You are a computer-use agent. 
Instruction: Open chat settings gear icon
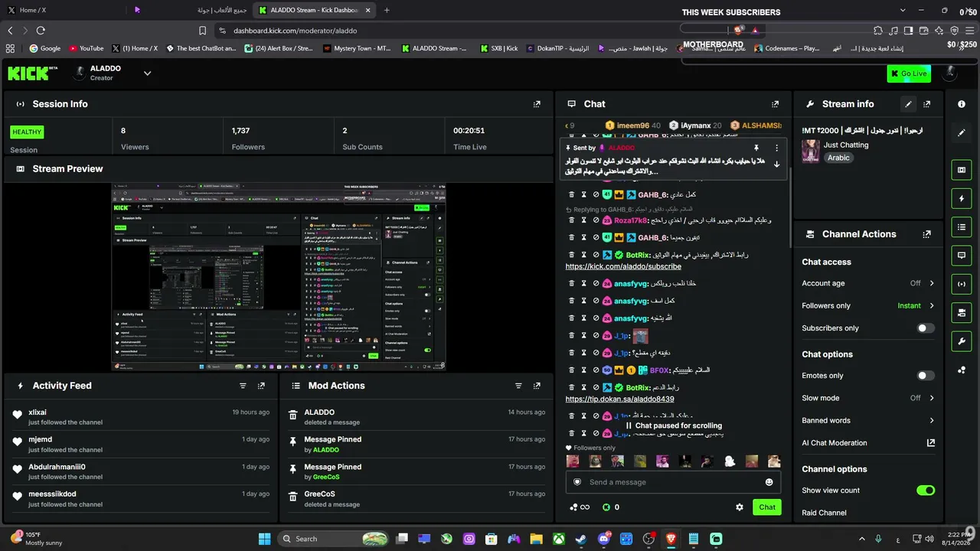(x=740, y=507)
